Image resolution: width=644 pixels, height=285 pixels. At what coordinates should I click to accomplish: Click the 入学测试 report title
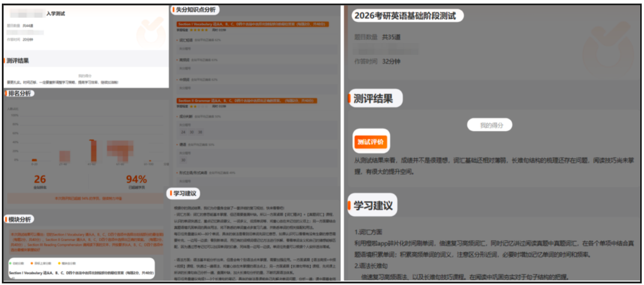click(55, 14)
